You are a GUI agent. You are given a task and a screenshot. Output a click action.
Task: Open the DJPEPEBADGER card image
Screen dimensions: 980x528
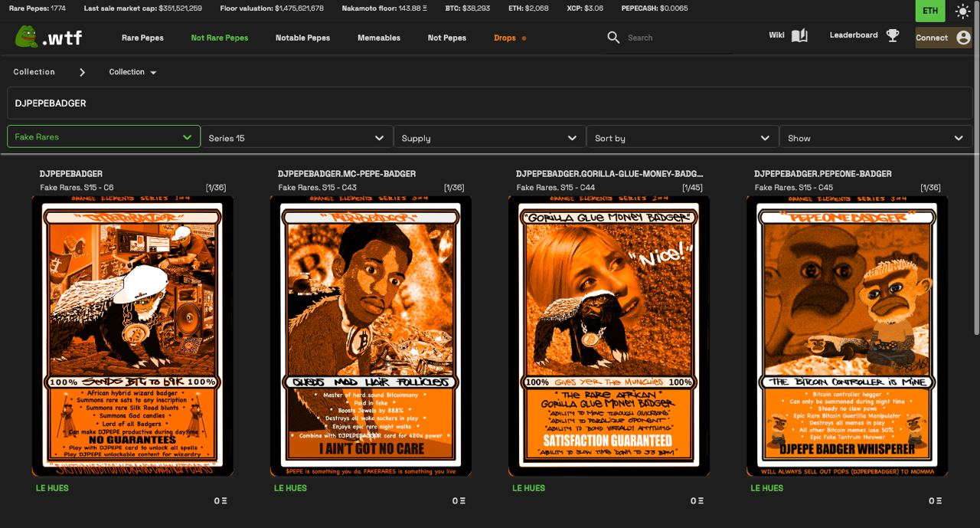pyautogui.click(x=132, y=336)
